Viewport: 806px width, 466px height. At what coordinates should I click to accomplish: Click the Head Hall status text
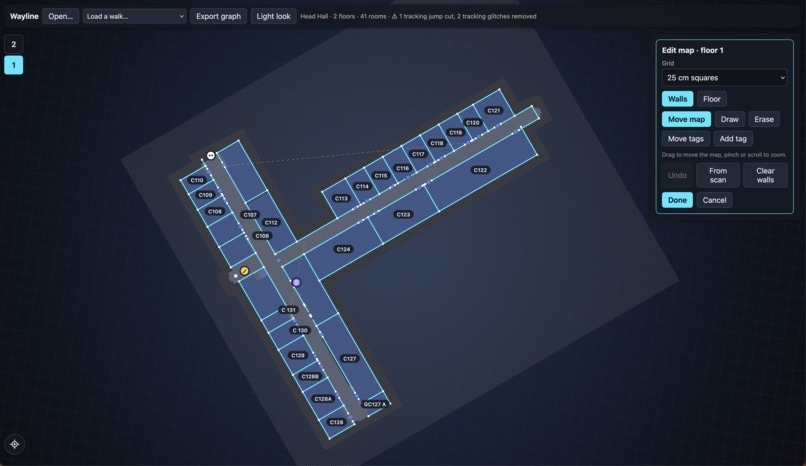(418, 16)
